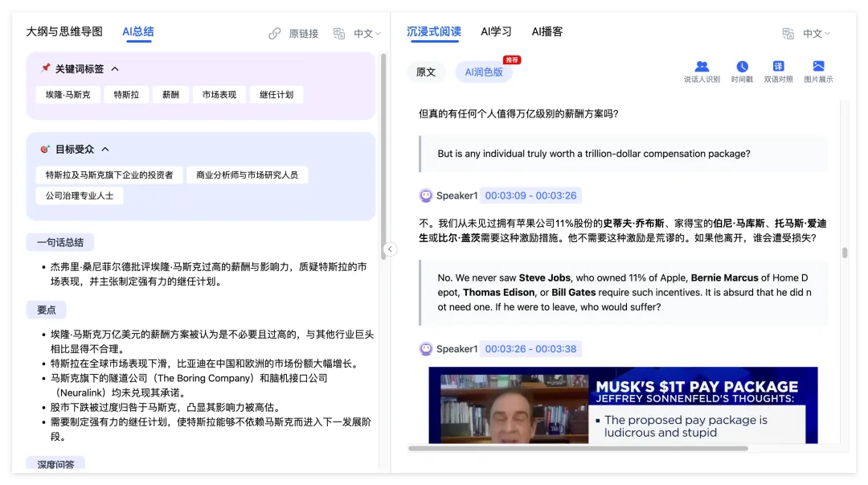Open the AI播客 tab
Image resolution: width=868 pixels, height=485 pixels.
547,31
